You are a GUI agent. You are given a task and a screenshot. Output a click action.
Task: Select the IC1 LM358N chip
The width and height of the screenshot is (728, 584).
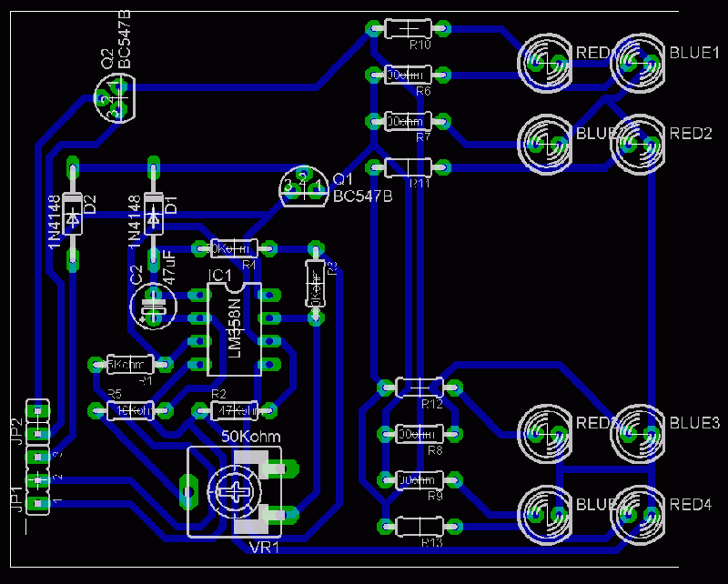click(234, 328)
